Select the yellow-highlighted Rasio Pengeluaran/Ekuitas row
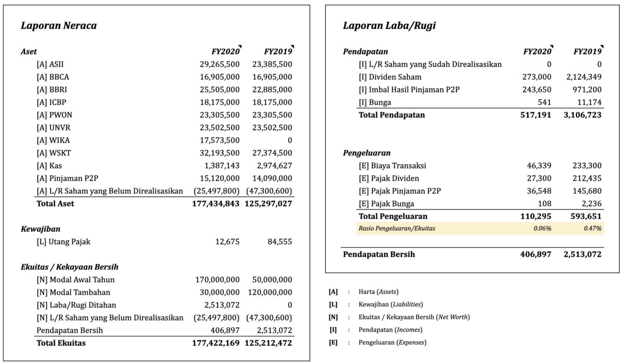The image size is (623, 364). (480, 228)
